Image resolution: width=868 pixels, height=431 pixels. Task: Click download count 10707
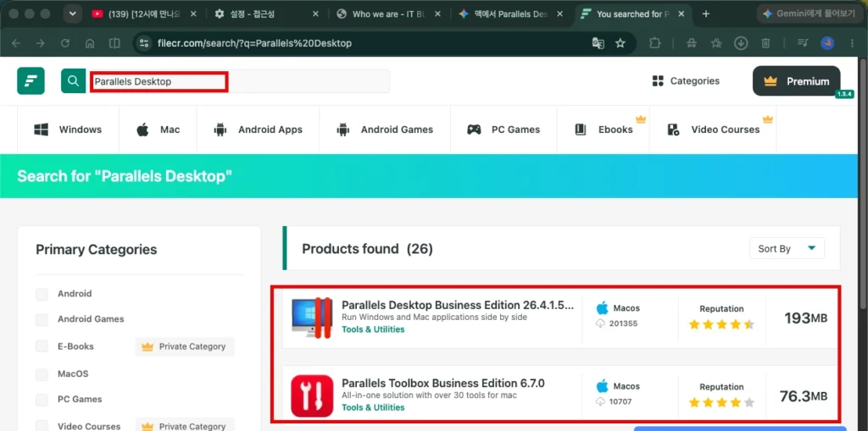click(x=622, y=401)
